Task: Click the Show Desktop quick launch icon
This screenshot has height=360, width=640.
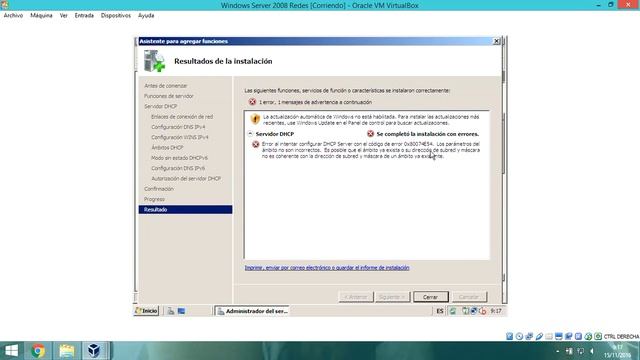Action: tap(181, 311)
